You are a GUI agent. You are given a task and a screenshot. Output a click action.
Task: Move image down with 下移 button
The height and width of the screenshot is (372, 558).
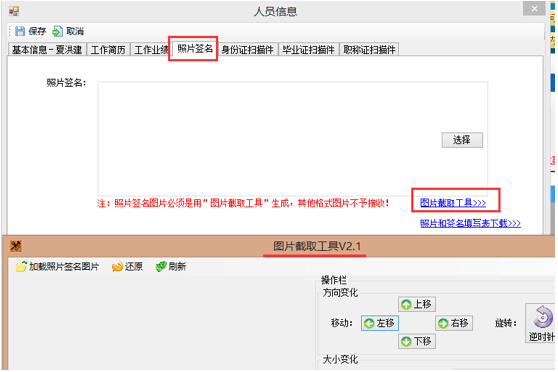[417, 341]
